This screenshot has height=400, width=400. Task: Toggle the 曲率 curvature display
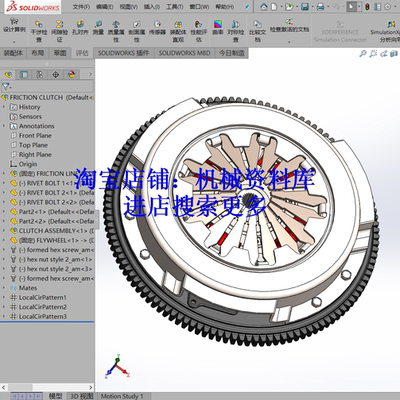218,28
